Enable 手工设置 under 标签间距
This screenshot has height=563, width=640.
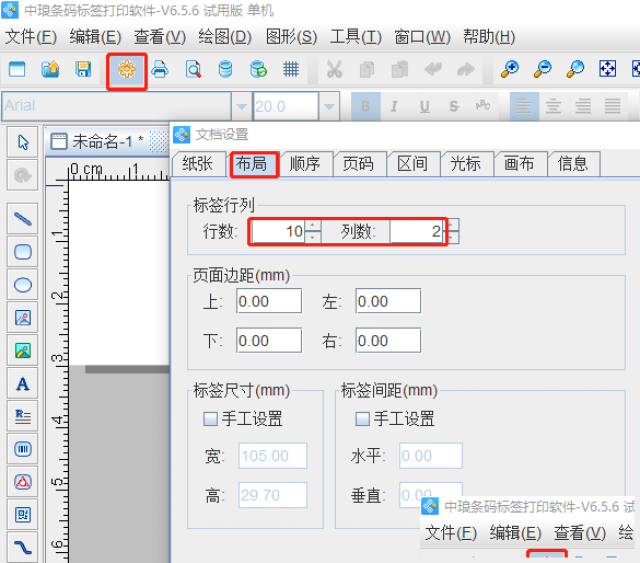362,419
